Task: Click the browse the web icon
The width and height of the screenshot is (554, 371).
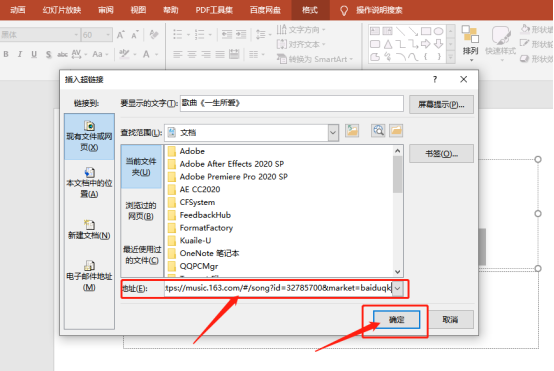Action: point(378,131)
